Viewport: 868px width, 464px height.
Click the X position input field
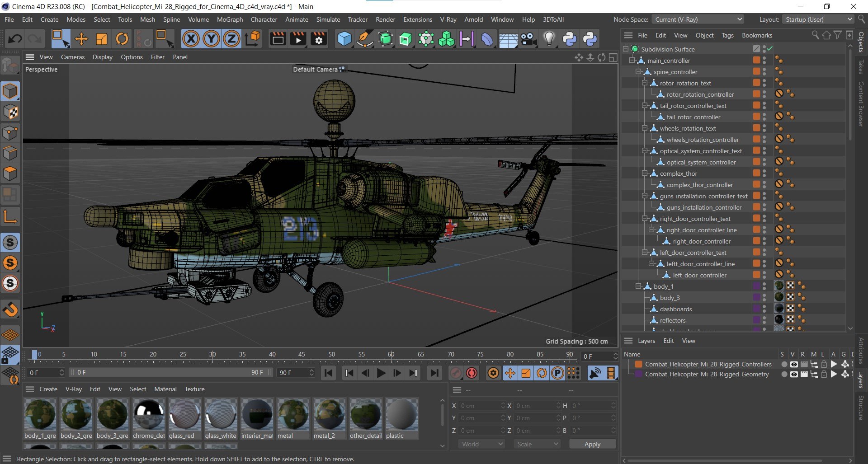tap(482, 406)
